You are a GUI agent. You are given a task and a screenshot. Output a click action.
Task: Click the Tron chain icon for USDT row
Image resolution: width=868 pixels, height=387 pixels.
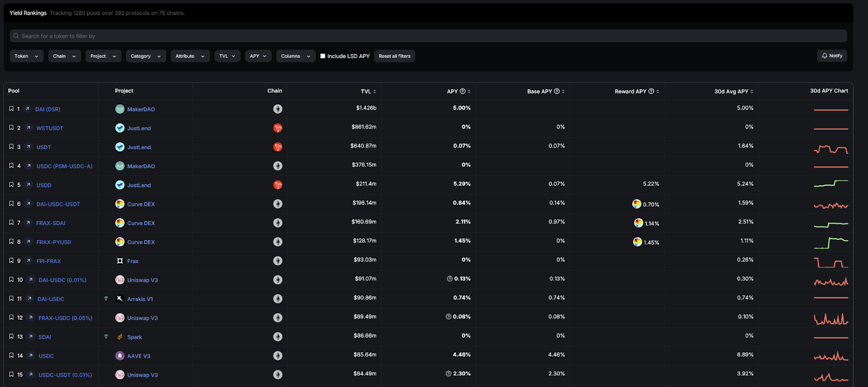click(278, 147)
